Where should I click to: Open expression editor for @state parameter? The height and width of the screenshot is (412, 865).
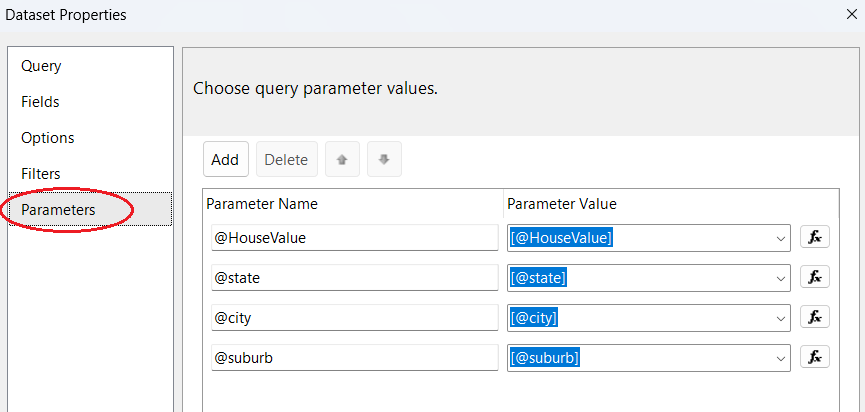pyautogui.click(x=814, y=277)
